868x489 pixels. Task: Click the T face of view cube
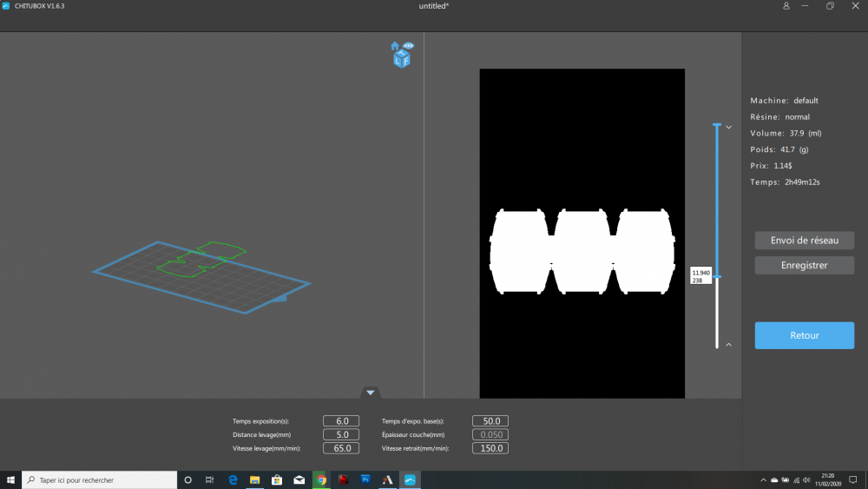pos(402,53)
